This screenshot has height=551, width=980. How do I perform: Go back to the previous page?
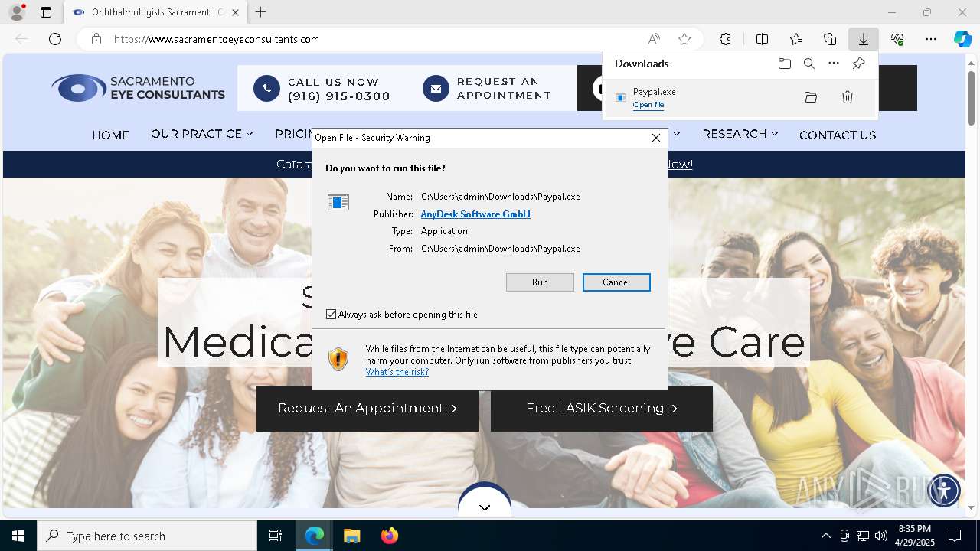pos(21,39)
